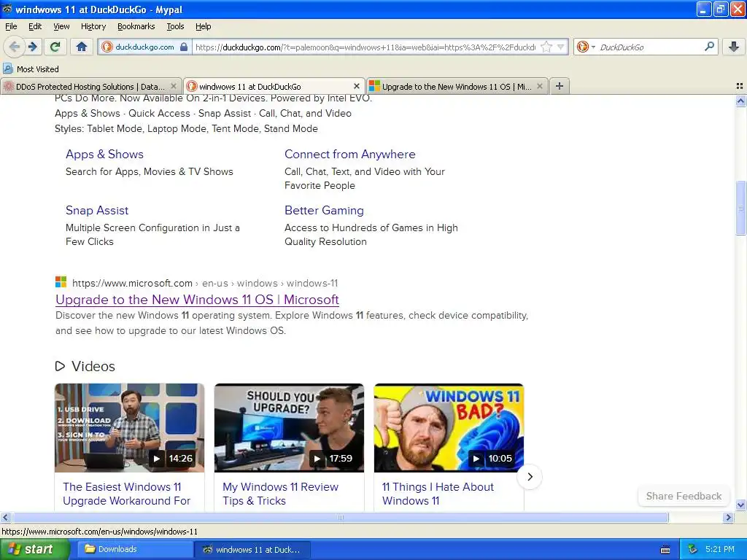747x560 pixels.
Task: Open the Better Gaming link
Action: (x=324, y=211)
